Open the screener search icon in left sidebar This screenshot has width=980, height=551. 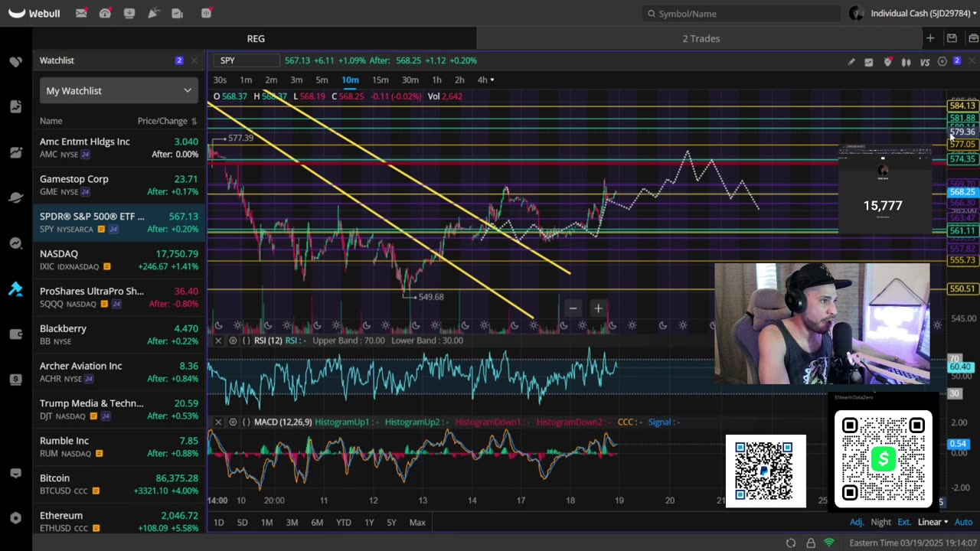pos(15,243)
